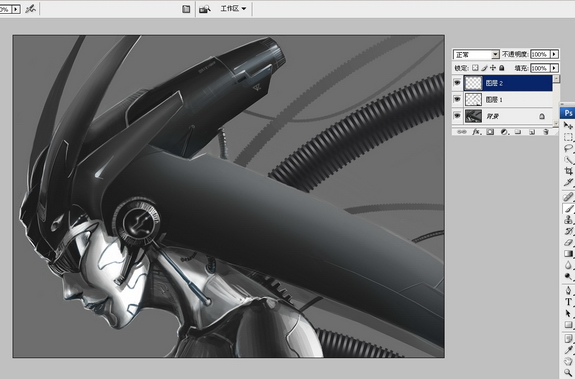Select the Blur tool
This screenshot has width=575, height=379.
pos(568,265)
